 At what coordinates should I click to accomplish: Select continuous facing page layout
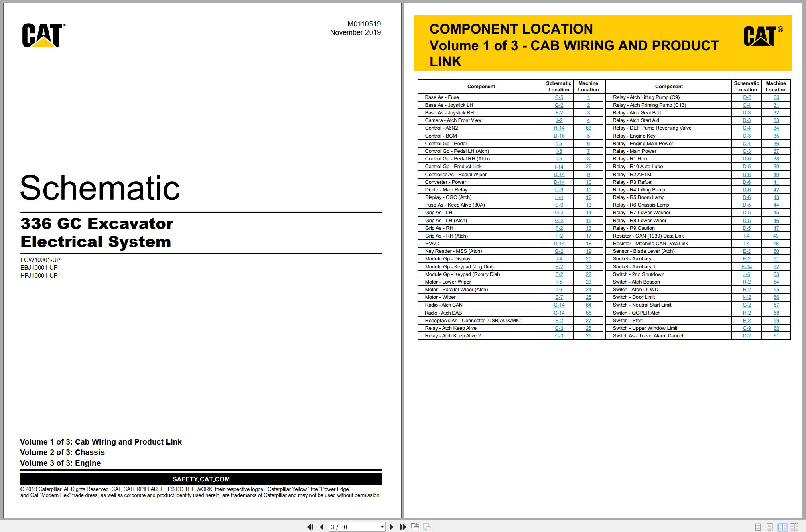(794, 527)
